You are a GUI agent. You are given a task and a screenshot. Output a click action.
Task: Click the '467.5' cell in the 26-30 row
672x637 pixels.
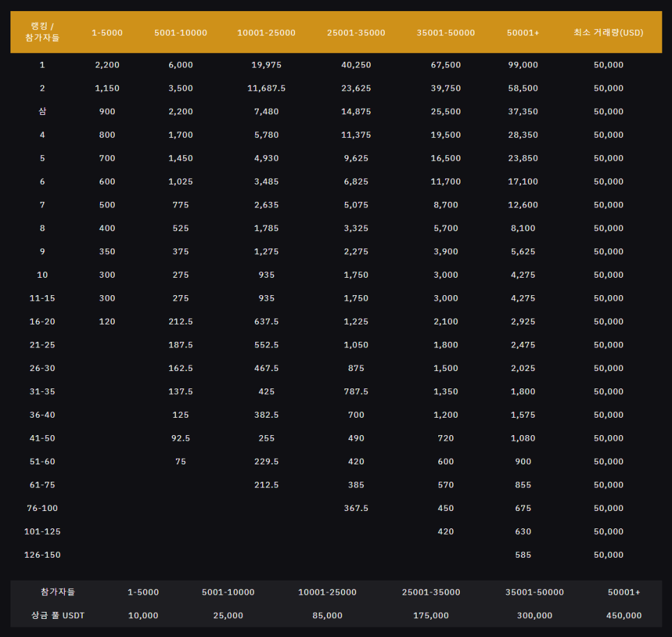(266, 368)
